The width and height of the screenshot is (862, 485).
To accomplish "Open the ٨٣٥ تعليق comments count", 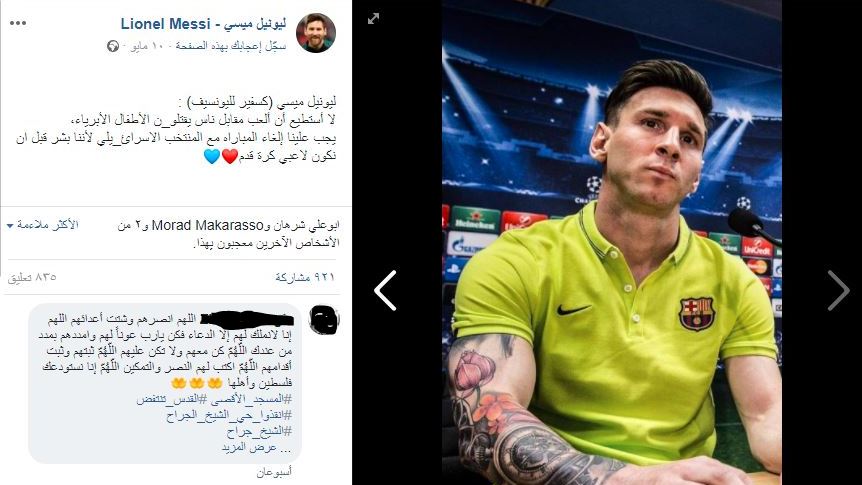I will pos(32,277).
